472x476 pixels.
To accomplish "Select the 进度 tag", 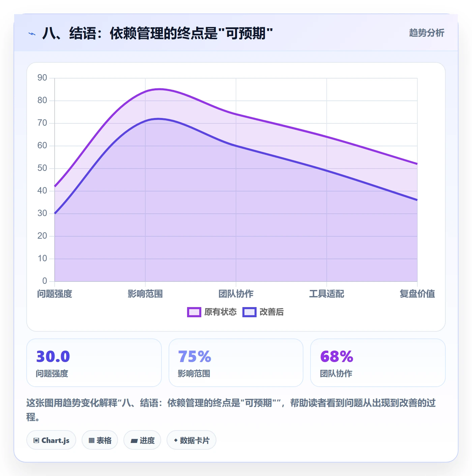I will click(142, 440).
